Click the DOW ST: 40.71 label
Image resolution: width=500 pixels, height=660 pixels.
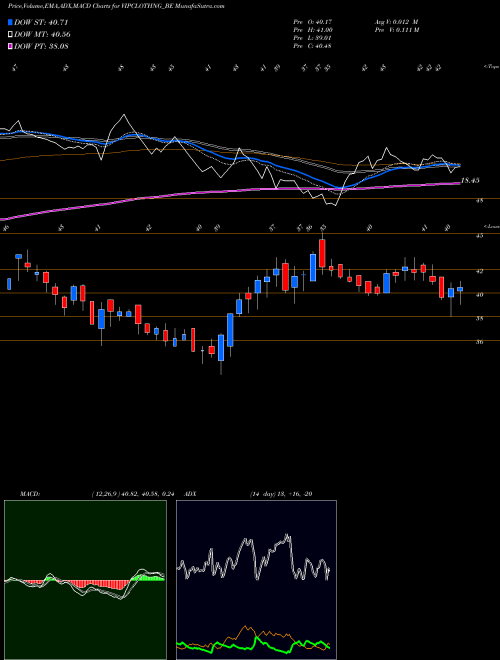click(x=41, y=22)
